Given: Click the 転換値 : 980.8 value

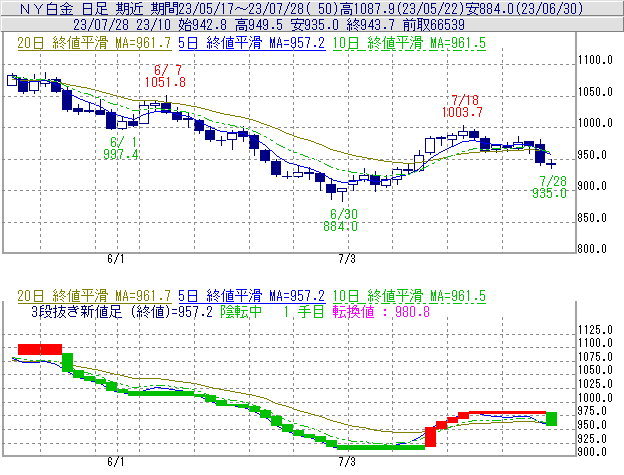Looking at the screenshot, I should [x=381, y=311].
